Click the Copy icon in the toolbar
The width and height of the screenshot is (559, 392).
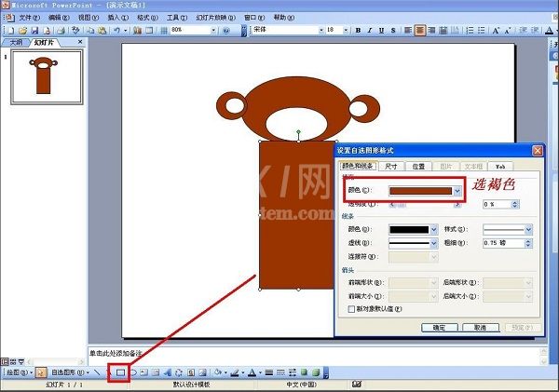(91, 31)
